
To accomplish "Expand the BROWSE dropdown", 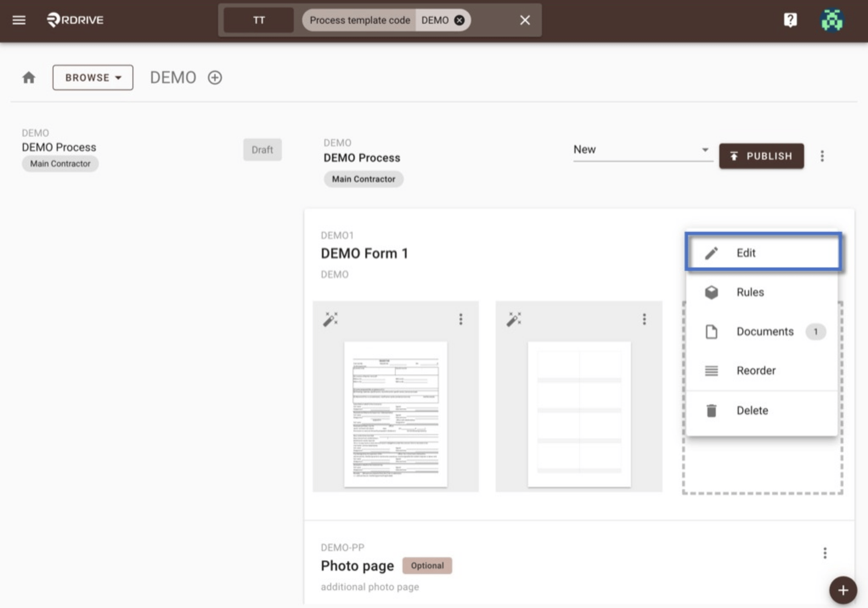I will coord(93,77).
